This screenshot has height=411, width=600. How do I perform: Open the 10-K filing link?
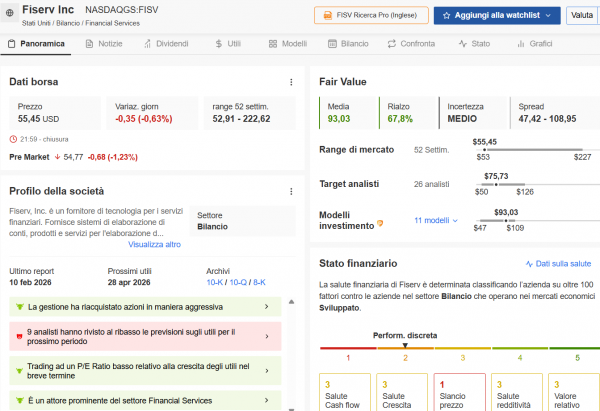point(215,283)
